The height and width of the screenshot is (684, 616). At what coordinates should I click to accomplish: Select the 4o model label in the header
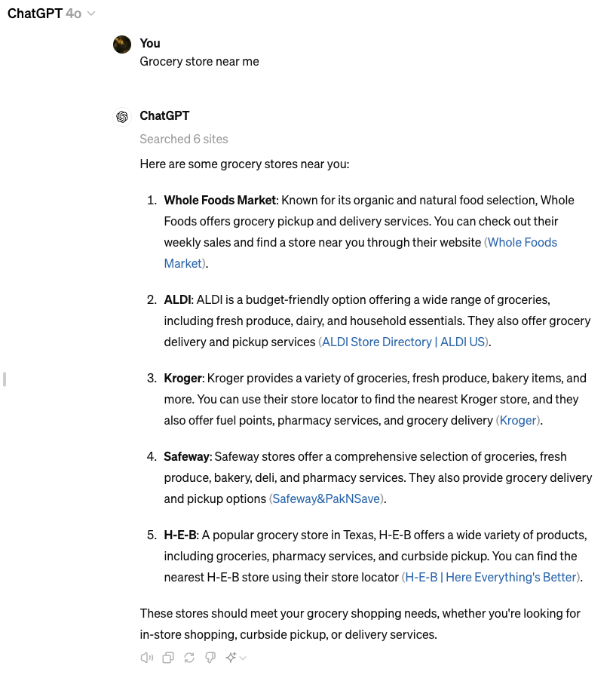tap(72, 13)
